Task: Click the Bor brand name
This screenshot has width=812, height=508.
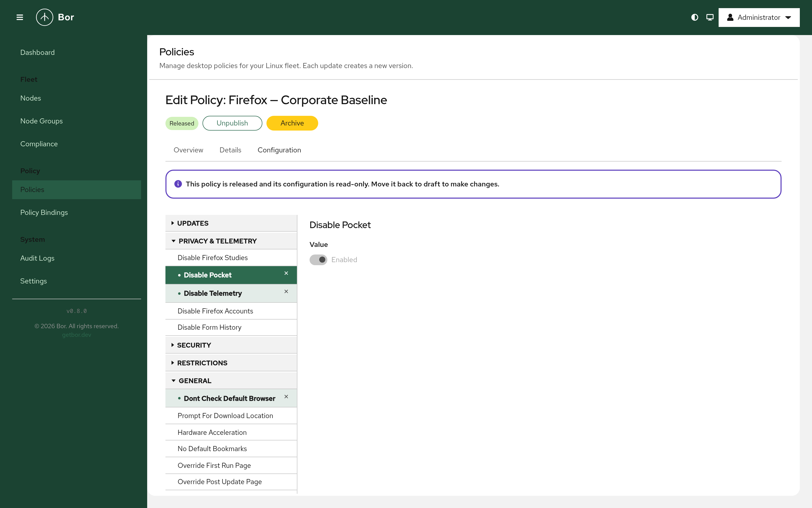Action: [66, 17]
